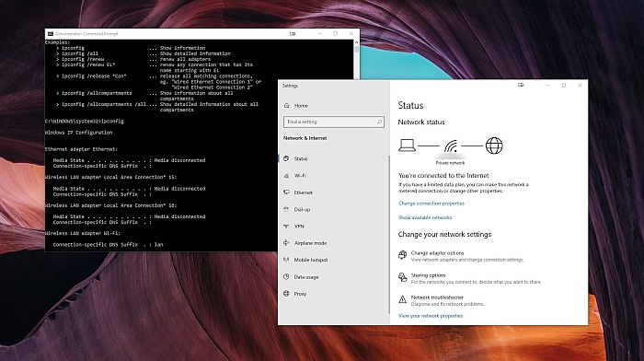The width and height of the screenshot is (644, 361).
Task: Close the Settings window
Action: click(x=580, y=85)
